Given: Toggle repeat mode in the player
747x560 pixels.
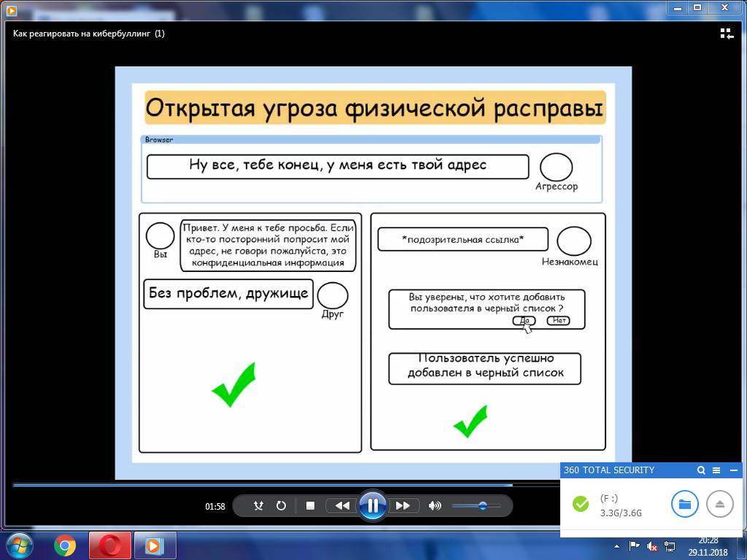Looking at the screenshot, I should [280, 505].
